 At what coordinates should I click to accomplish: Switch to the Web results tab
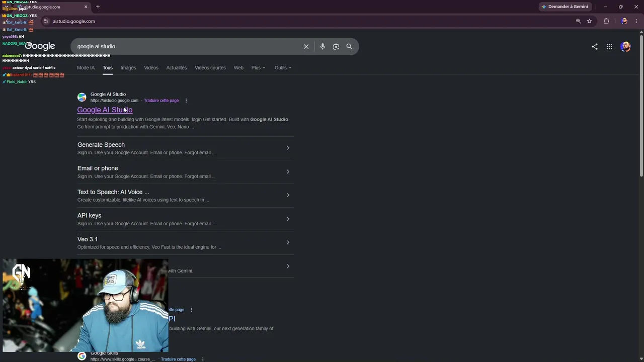coord(238,68)
